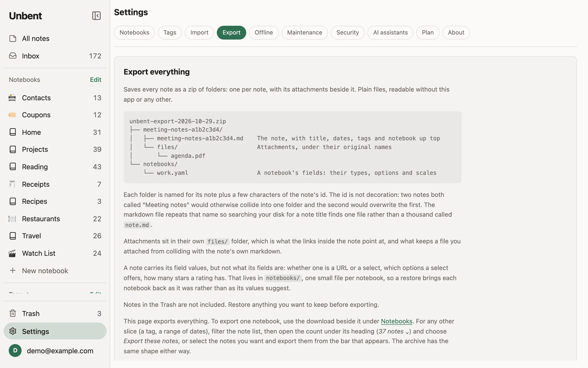The image size is (588, 368).
Task: Click the Projects count 39
Action: (x=97, y=149)
